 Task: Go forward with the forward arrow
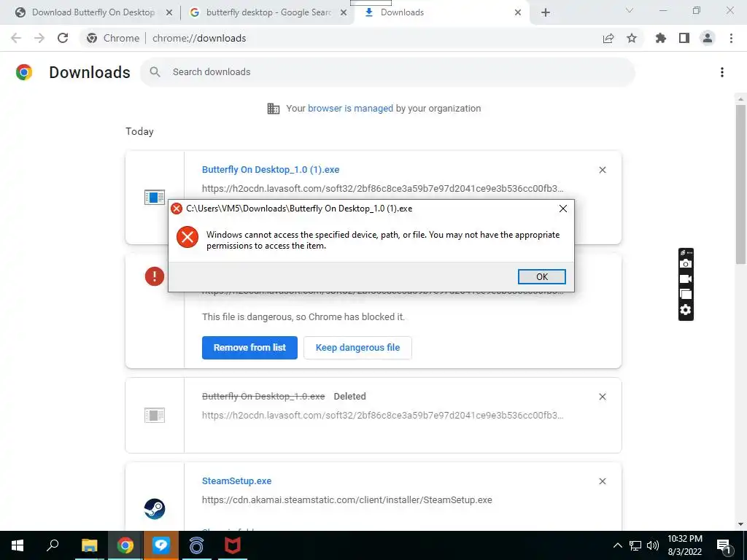[x=39, y=38]
